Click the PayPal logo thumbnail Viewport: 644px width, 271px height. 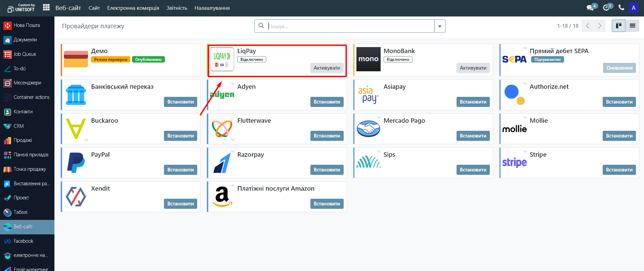[76, 163]
